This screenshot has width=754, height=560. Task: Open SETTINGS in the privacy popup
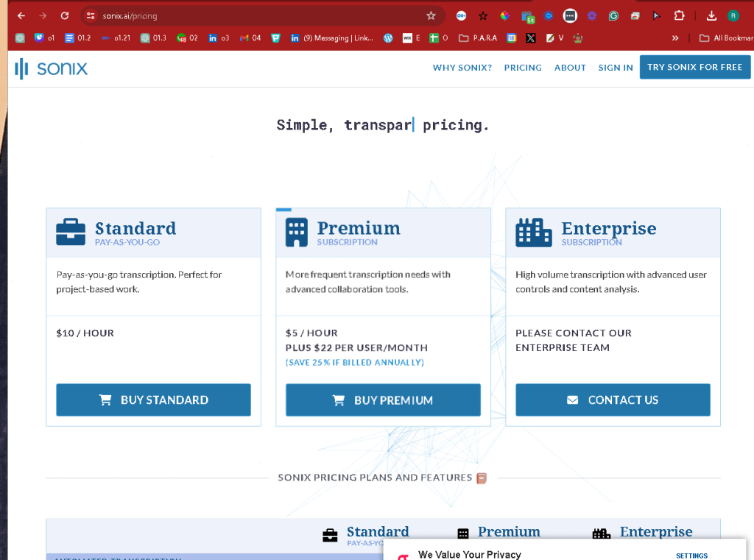(x=691, y=556)
